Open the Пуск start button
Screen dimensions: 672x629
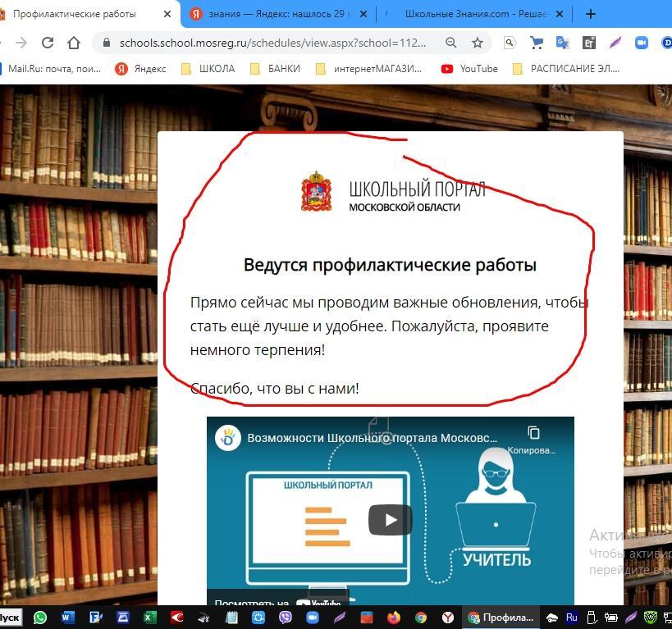click(x=11, y=618)
